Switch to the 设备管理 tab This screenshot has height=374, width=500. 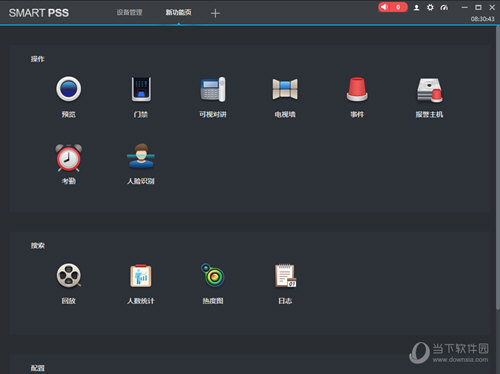click(x=129, y=13)
